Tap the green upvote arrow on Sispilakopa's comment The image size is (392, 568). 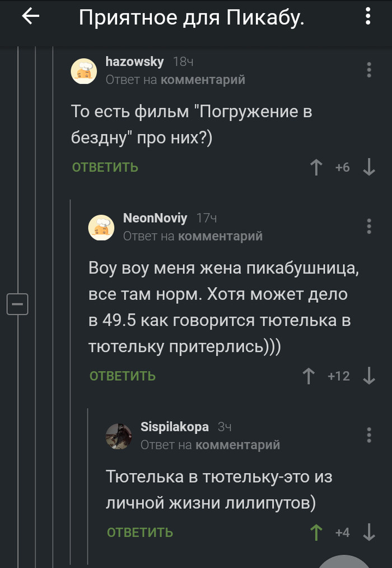[x=316, y=533]
